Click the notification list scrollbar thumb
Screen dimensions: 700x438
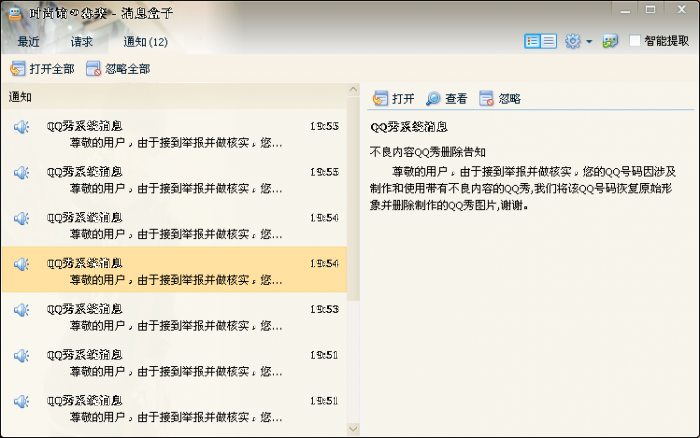(353, 199)
